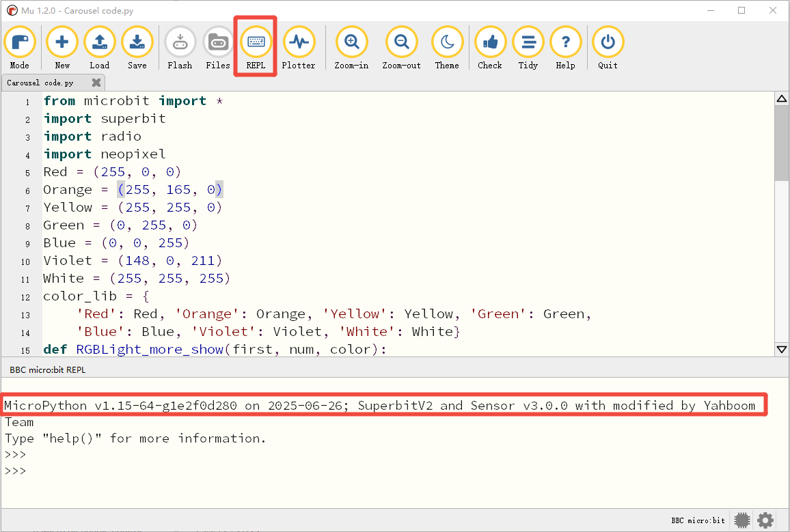790x532 pixels.
Task: Click the Orange color definition line
Action: 133,190
